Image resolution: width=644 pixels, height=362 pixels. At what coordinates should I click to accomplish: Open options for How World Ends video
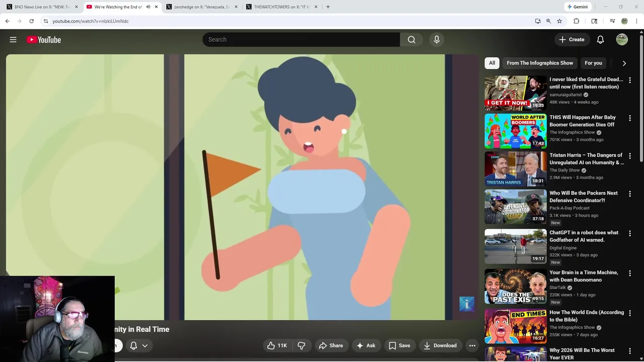tap(629, 313)
